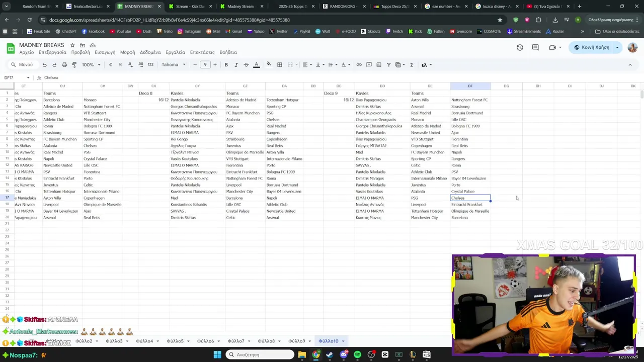Insert comment from toolbar
This screenshot has width=644, height=362.
369,65
